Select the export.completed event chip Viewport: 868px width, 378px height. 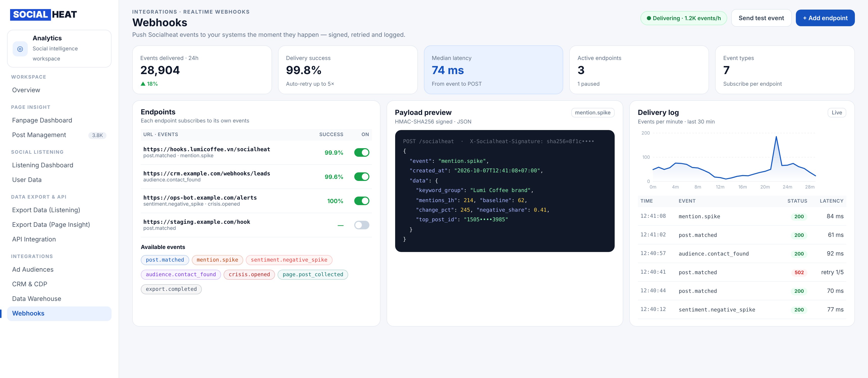pos(171,289)
